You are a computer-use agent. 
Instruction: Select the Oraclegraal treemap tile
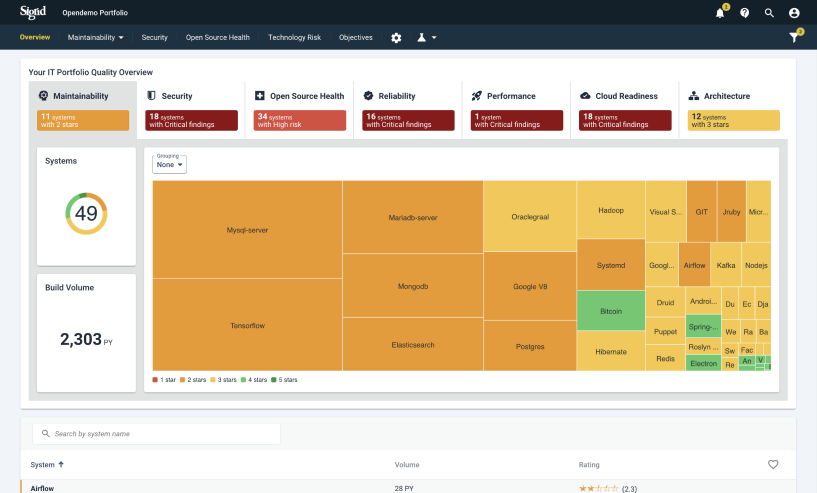pyautogui.click(x=530, y=216)
